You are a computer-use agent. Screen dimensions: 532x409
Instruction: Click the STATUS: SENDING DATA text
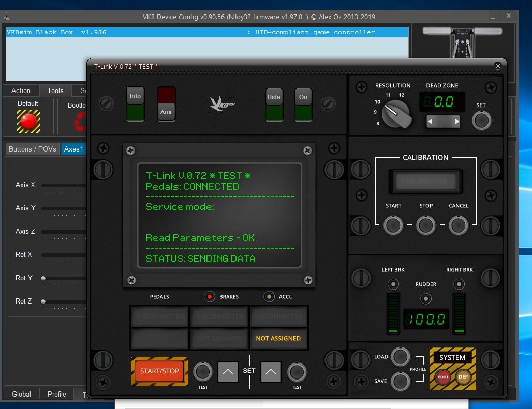click(200, 259)
